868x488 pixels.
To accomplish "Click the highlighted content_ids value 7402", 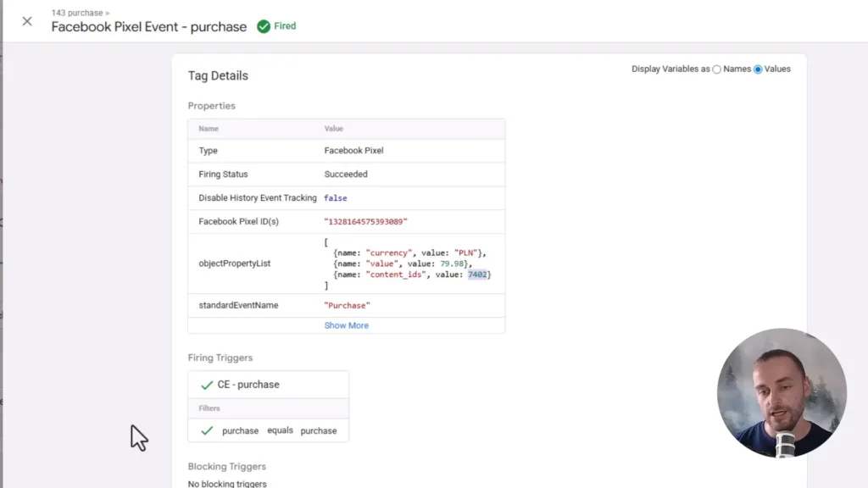I will point(477,274).
